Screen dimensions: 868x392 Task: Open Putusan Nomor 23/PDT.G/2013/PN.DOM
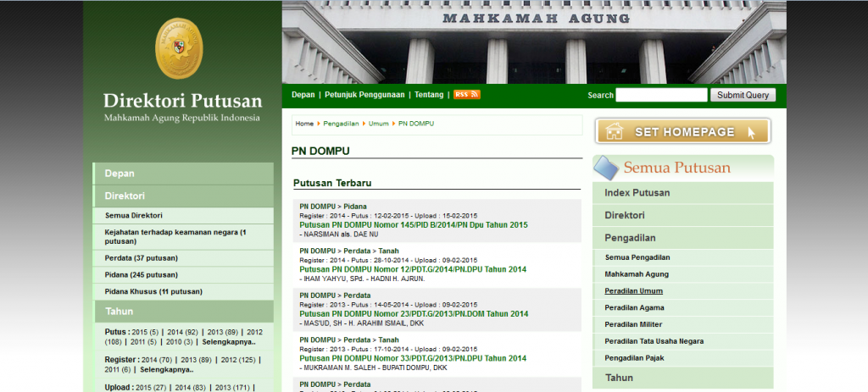414,314
